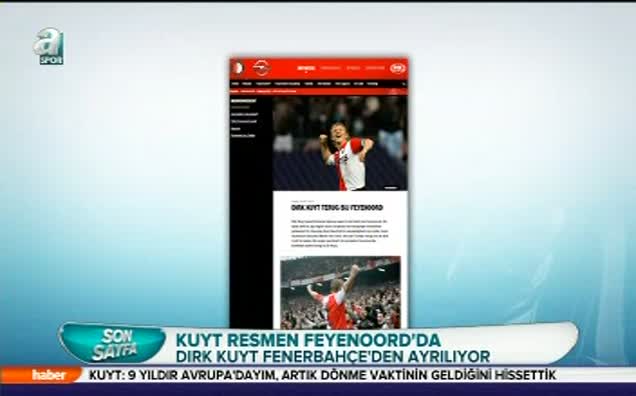Click the subheadline 'DIRK KUYT FENERBAHÇE'DEN AYRILIYOR'
Viewport: 636px width, 396px height.
[x=333, y=357]
